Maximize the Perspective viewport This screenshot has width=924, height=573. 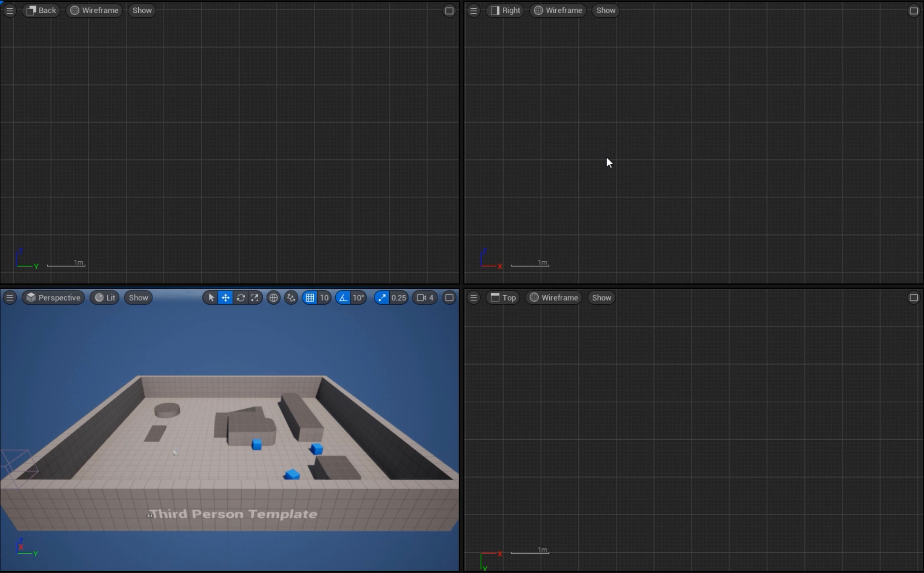coord(449,298)
